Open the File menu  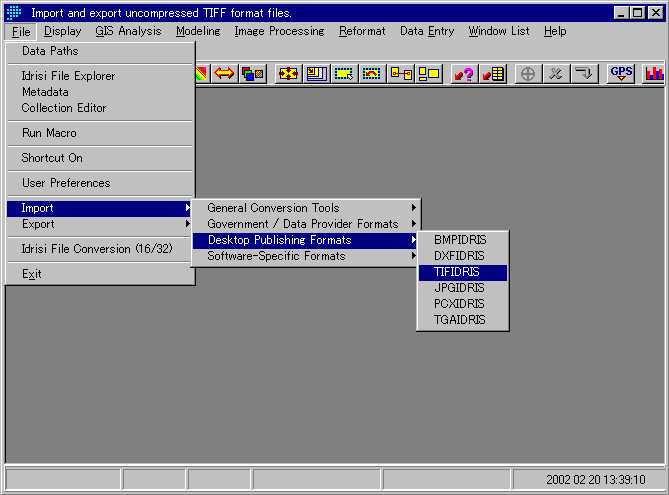click(x=21, y=32)
